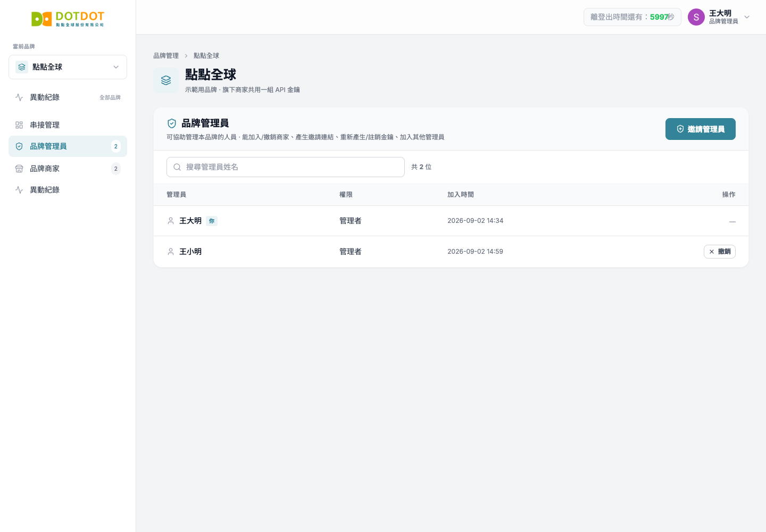The image size is (766, 532).
Task: Click the store icon beside 品牌商家
Action: click(19, 169)
